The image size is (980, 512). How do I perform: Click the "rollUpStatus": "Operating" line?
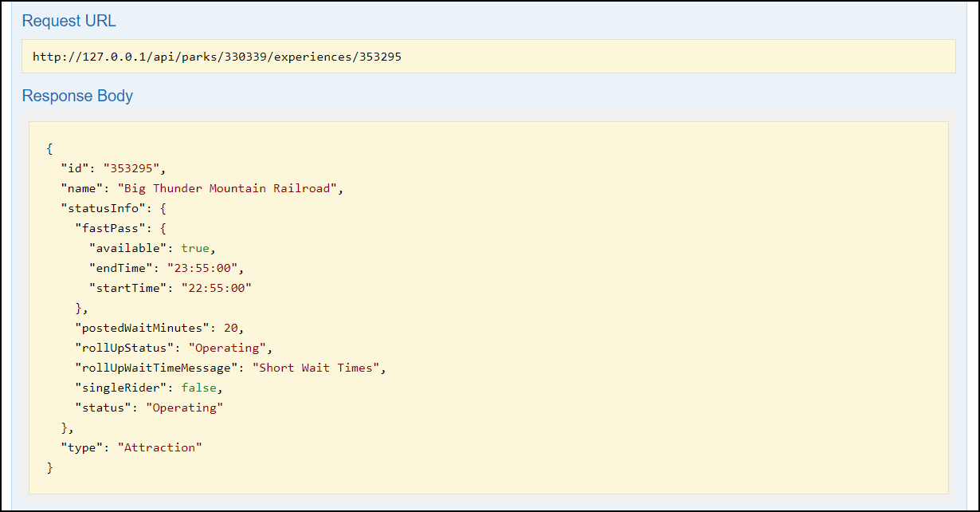tap(174, 348)
